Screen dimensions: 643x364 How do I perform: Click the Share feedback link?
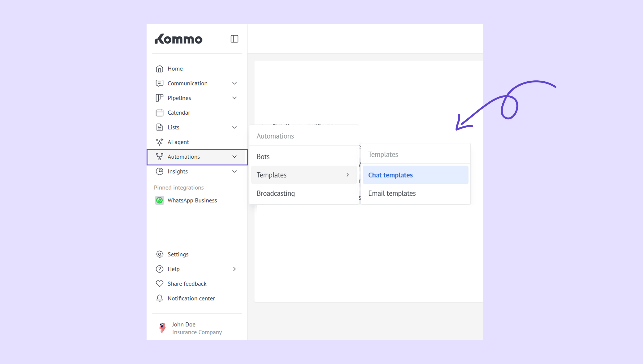click(x=187, y=283)
